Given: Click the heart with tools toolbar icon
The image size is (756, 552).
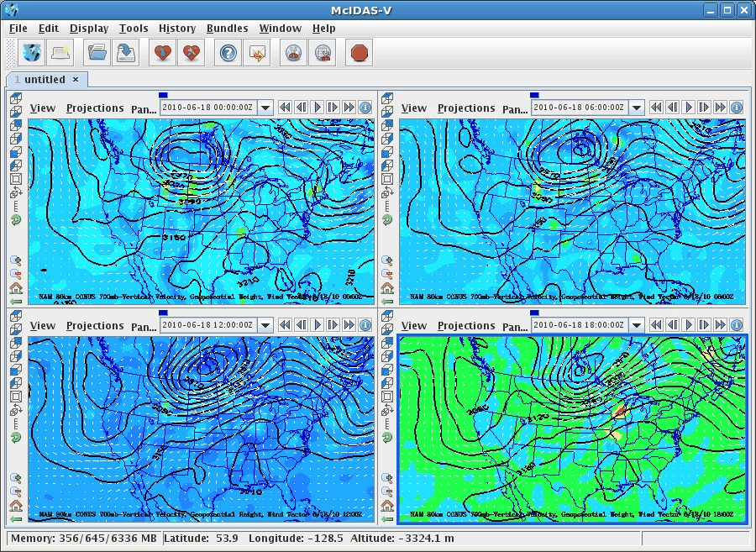Looking at the screenshot, I should pyautogui.click(x=192, y=53).
